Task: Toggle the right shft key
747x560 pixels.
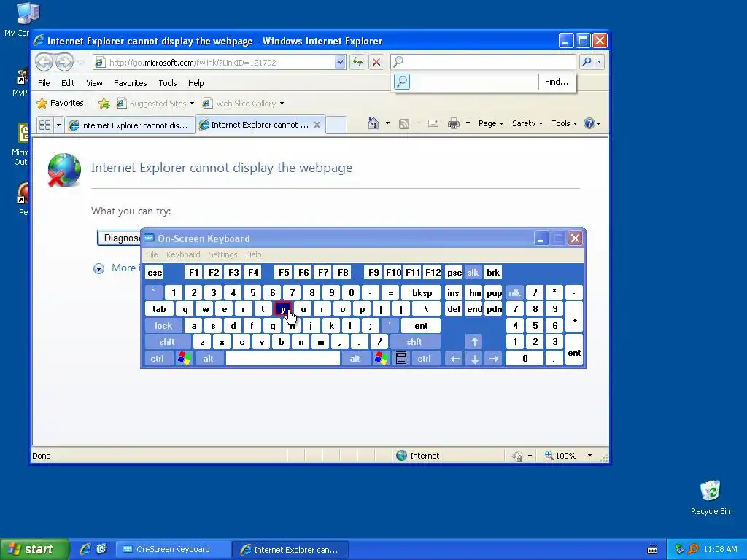Action: click(414, 341)
